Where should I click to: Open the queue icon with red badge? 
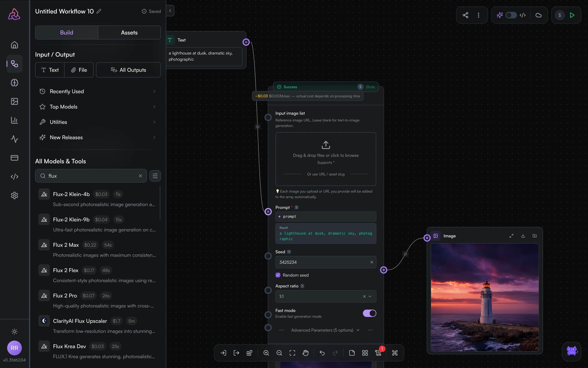tap(378, 352)
